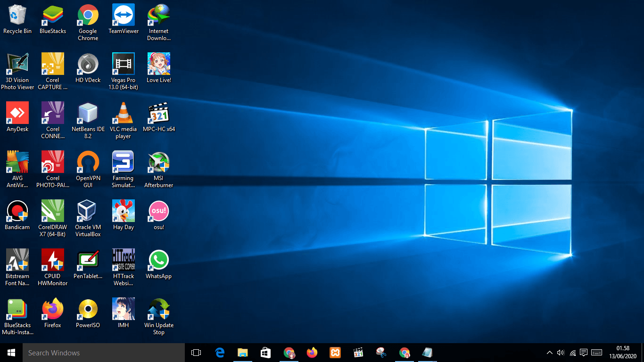Select the Hay Day desktop icon
The image size is (644, 362).
click(124, 215)
